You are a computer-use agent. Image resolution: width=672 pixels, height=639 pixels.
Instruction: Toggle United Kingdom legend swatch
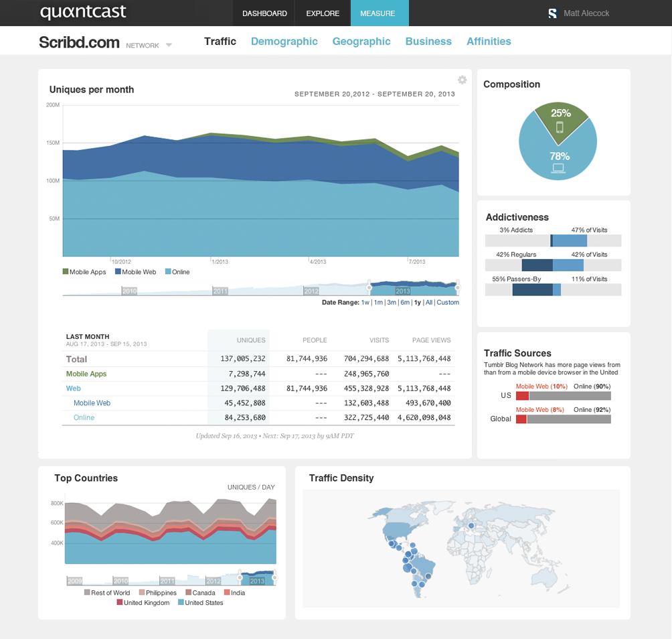coord(120,602)
